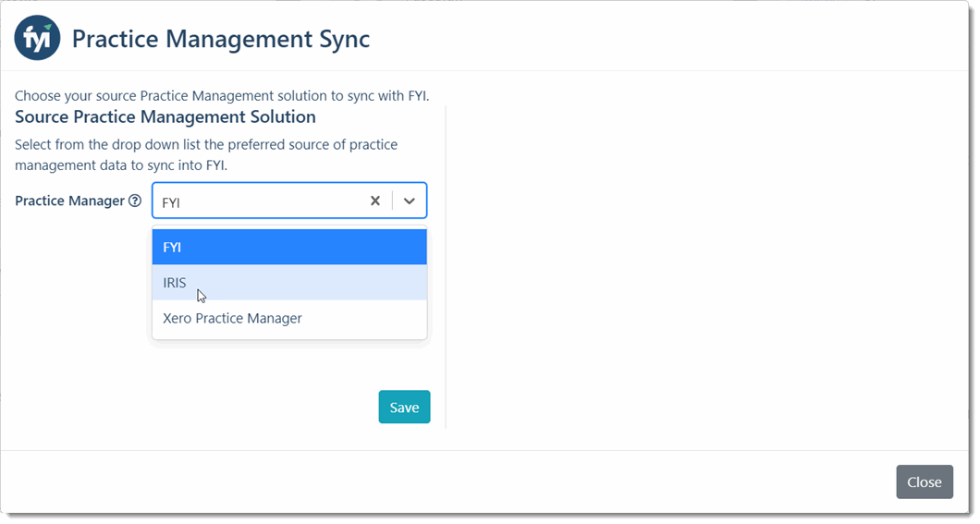Click the Practice Management Sync title

click(221, 39)
